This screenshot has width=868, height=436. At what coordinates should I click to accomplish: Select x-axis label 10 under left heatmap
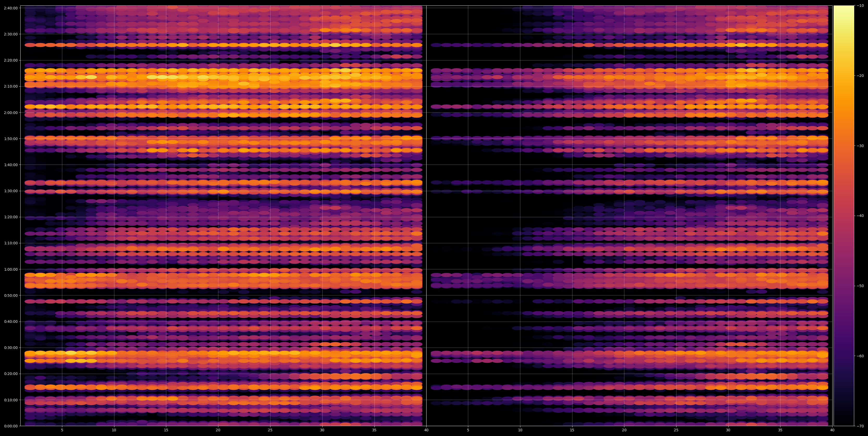tap(114, 430)
